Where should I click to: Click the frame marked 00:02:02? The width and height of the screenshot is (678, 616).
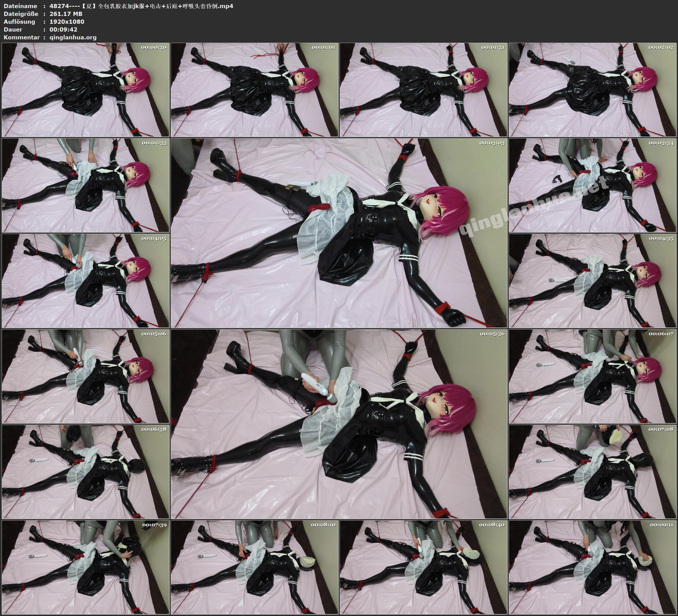point(592,90)
